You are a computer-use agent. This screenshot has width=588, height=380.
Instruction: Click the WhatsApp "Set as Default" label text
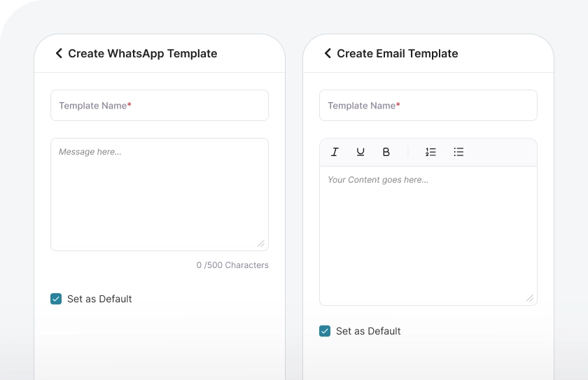(x=99, y=299)
